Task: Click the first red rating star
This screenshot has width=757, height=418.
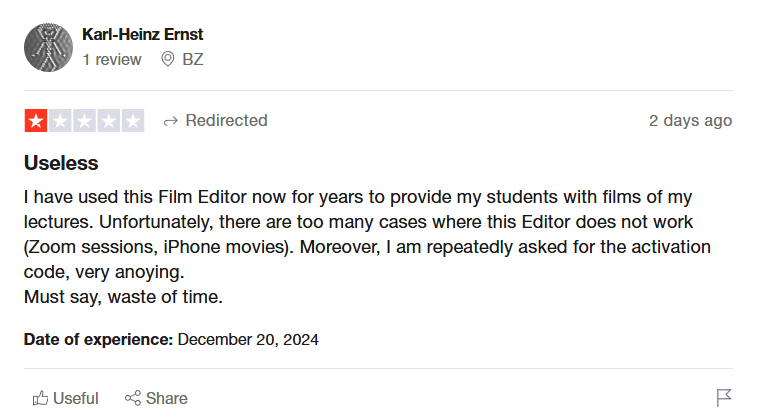Action: [36, 121]
